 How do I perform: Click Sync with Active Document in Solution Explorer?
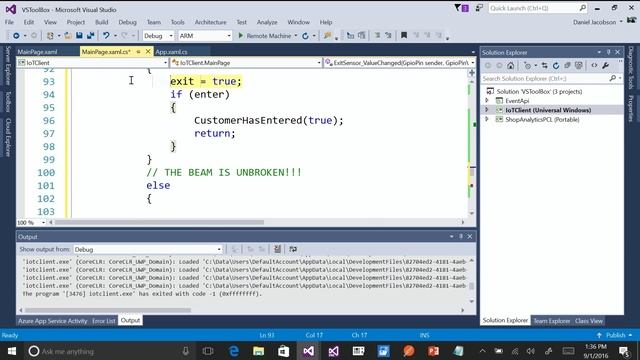(x=544, y=65)
